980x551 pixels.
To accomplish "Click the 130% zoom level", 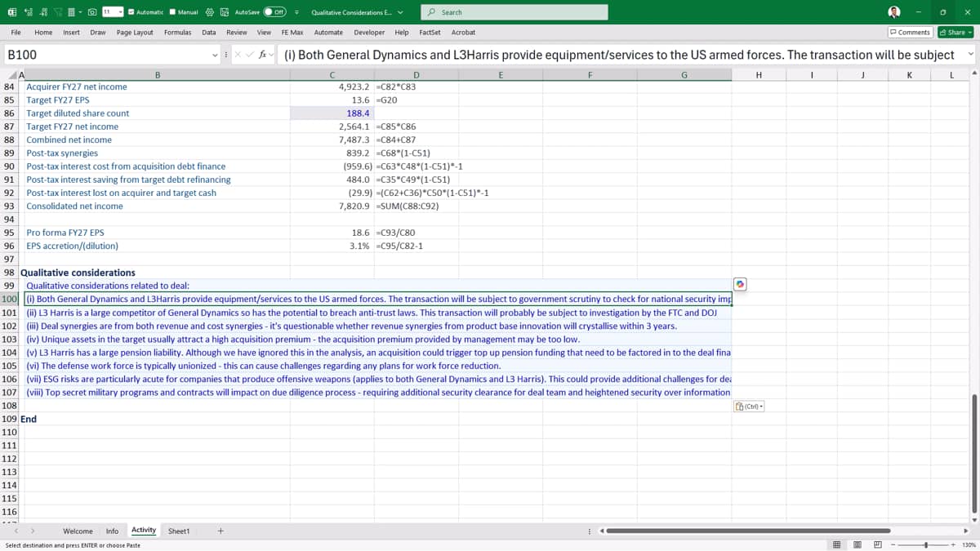I will point(969,544).
